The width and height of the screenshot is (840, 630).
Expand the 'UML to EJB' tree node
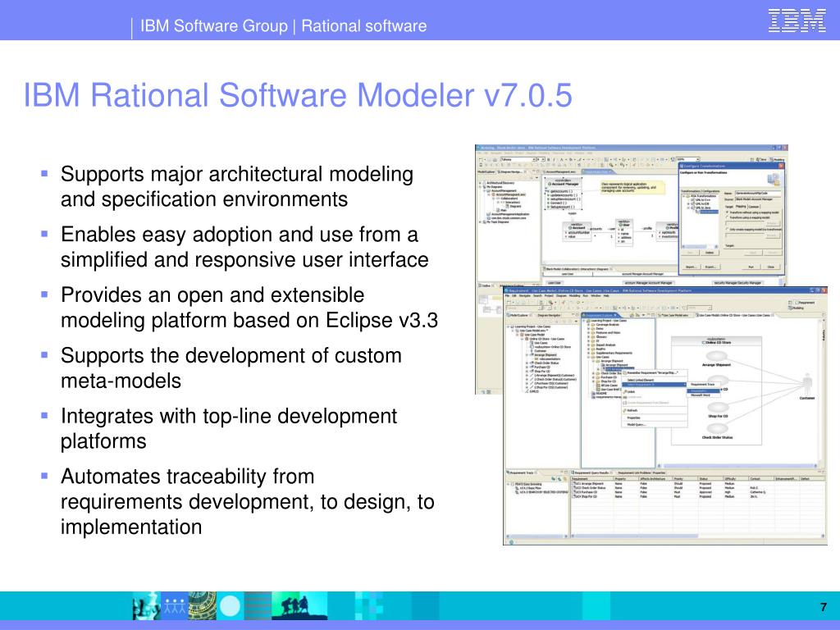coord(688,203)
